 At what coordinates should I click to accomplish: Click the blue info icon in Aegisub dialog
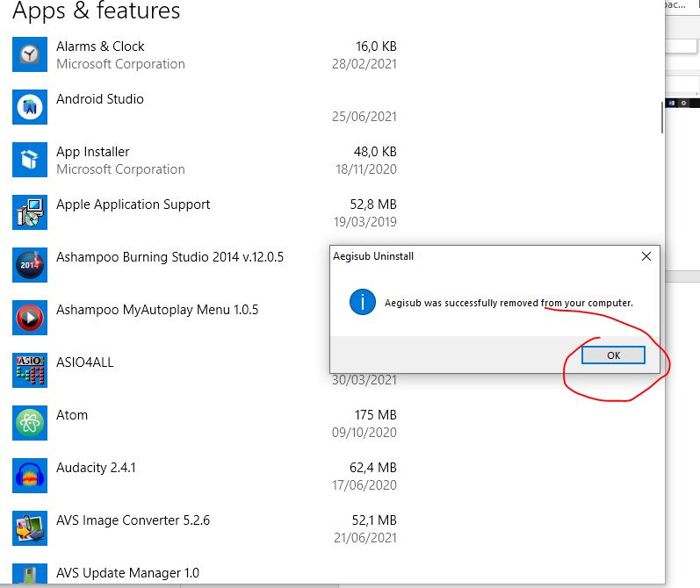coord(363,302)
